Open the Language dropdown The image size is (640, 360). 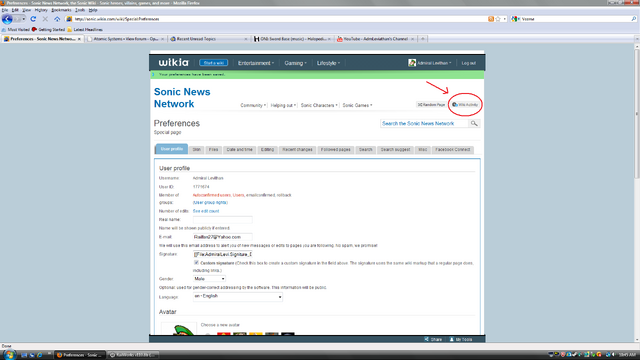[238, 297]
